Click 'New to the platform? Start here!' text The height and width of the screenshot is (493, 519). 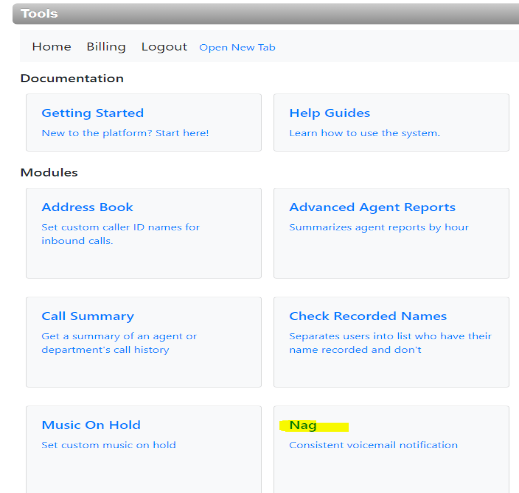coord(125,133)
